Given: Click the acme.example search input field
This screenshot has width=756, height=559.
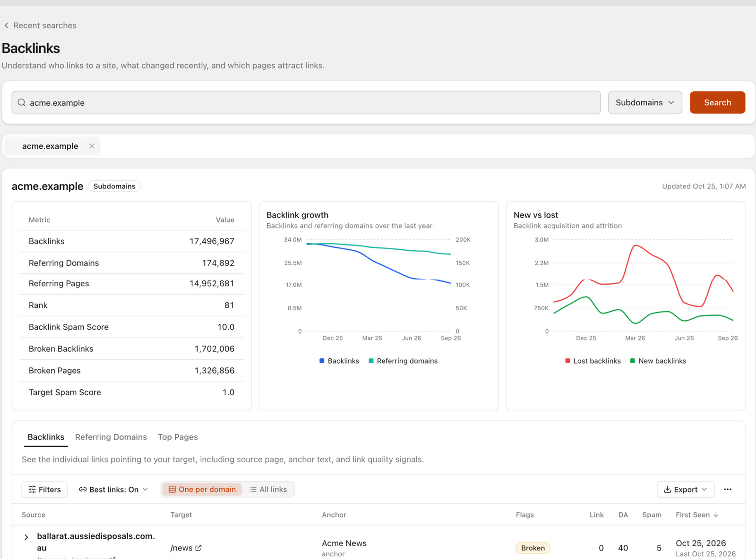Looking at the screenshot, I should 306,102.
